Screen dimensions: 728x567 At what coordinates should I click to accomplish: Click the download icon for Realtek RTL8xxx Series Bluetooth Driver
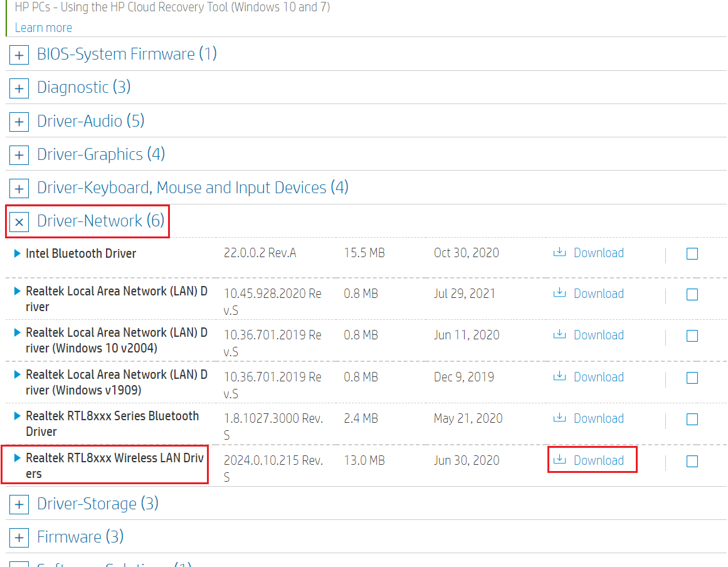point(559,418)
